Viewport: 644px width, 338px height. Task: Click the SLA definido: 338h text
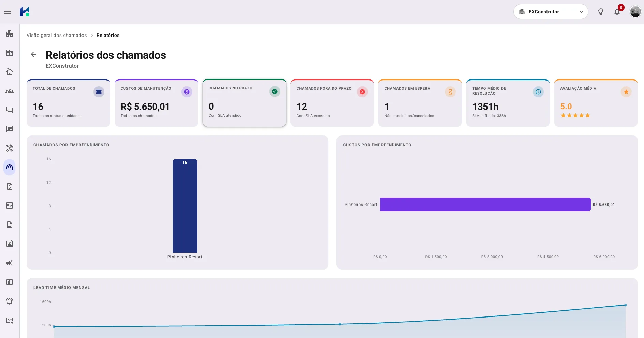coord(489,116)
